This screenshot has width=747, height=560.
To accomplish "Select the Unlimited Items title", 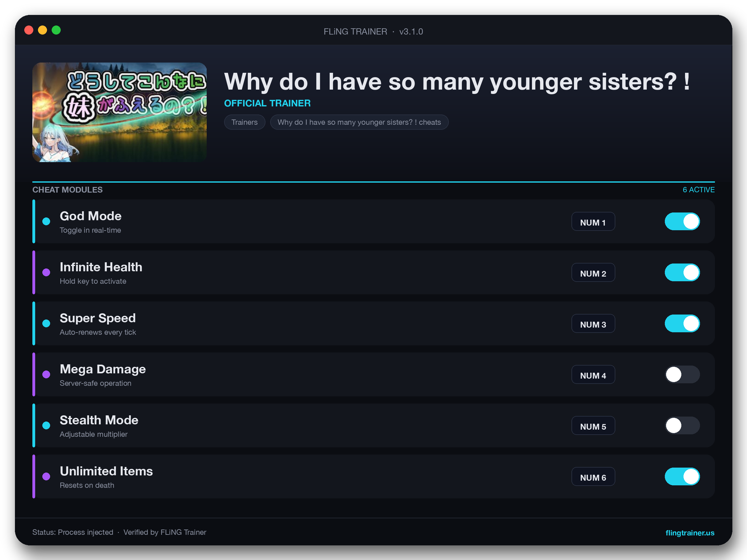I will [106, 471].
